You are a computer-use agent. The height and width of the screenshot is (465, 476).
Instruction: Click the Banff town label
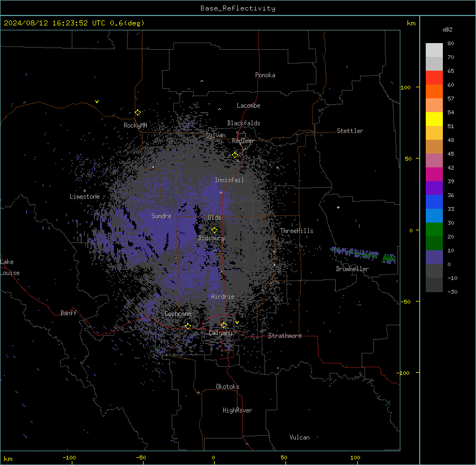(68, 313)
